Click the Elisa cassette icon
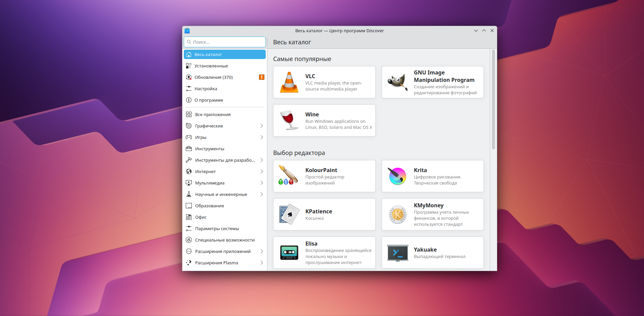Viewport: 644px width, 316px height. pyautogui.click(x=289, y=253)
